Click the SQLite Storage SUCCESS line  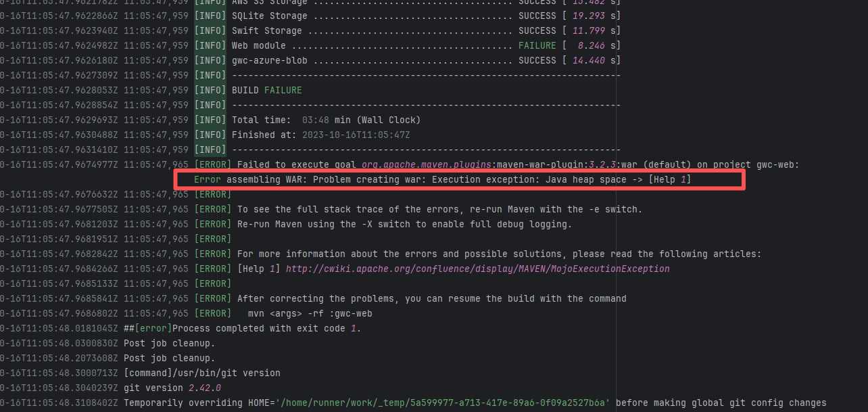pyautogui.click(x=425, y=16)
